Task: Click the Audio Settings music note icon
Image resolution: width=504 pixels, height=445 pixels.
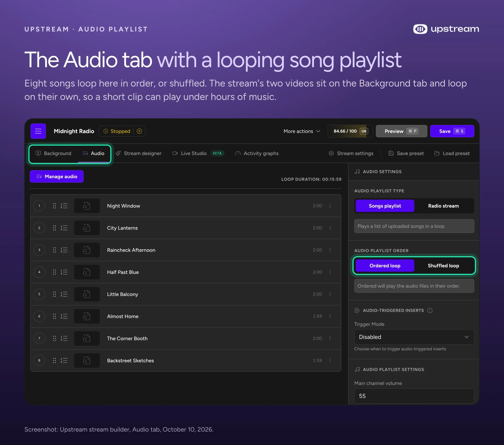Action: coord(357,171)
